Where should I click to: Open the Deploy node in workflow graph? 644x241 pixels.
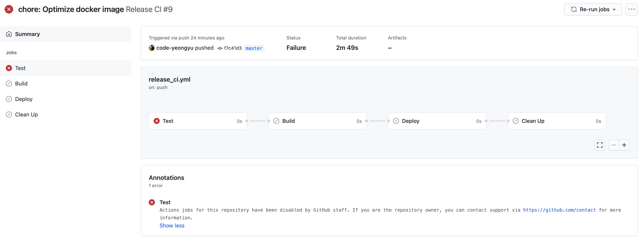tap(437, 121)
